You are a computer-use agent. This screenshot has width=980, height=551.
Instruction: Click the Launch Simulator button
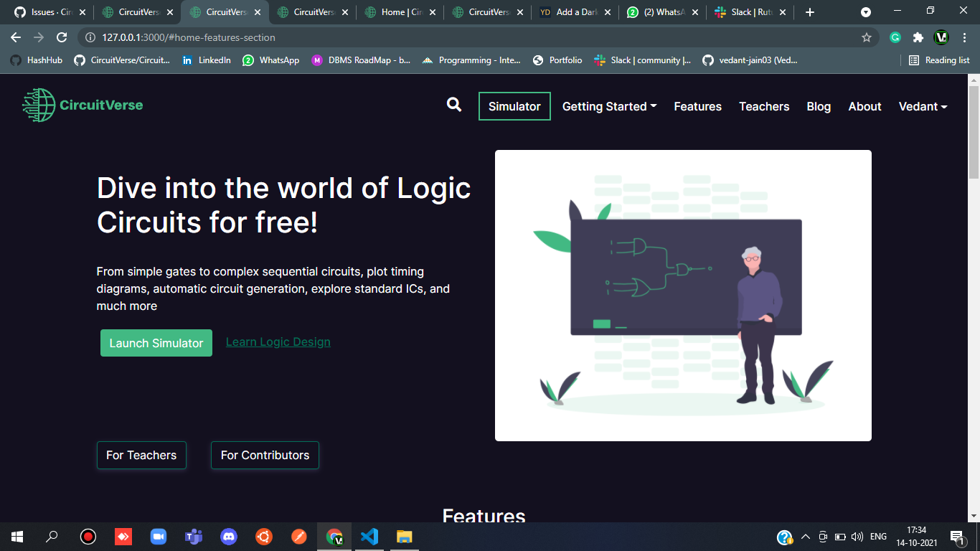[156, 343]
